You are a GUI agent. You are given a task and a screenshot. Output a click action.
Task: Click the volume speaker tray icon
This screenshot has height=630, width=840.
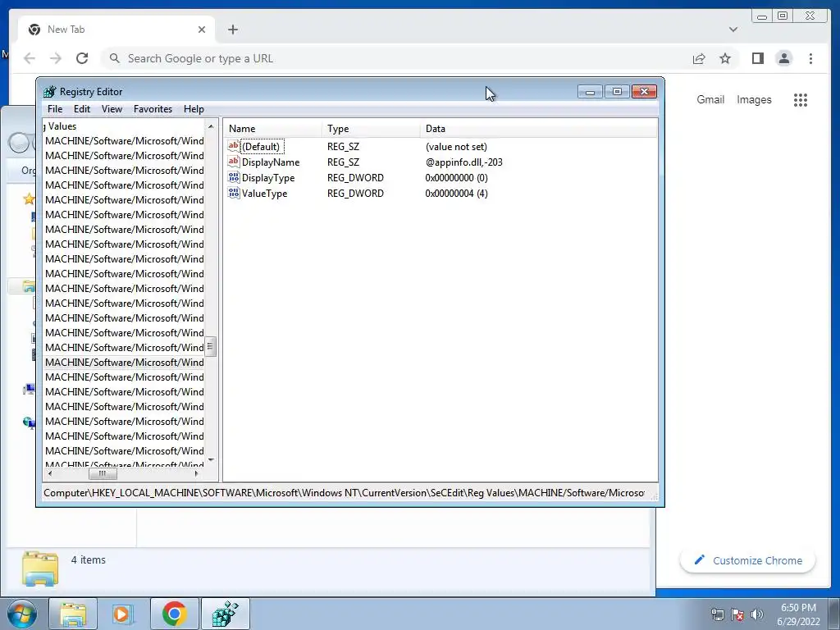[757, 614]
